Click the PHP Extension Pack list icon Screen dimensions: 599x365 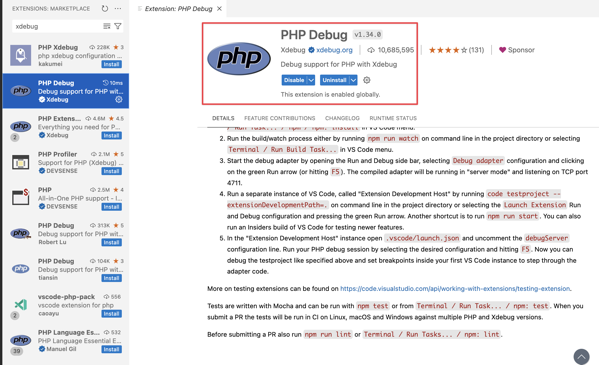click(x=21, y=126)
